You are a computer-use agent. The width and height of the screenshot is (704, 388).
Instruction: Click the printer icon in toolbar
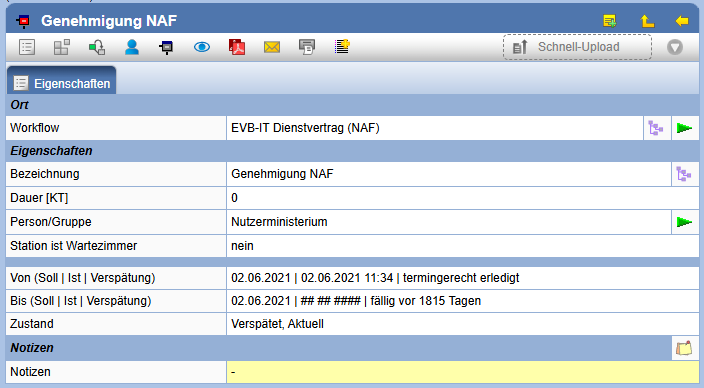click(307, 47)
